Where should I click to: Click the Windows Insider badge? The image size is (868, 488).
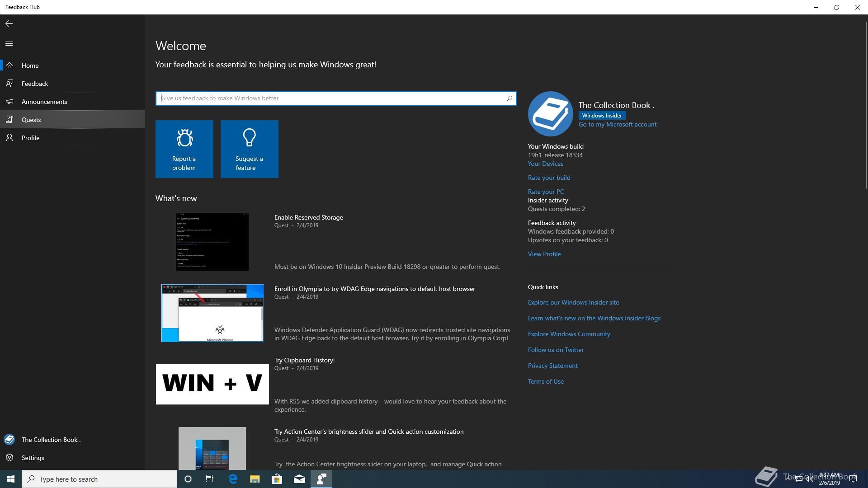[x=602, y=116]
